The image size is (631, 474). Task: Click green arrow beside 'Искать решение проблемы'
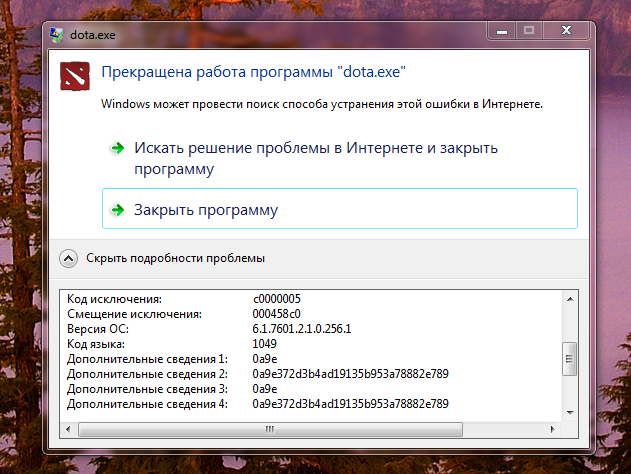tap(118, 148)
